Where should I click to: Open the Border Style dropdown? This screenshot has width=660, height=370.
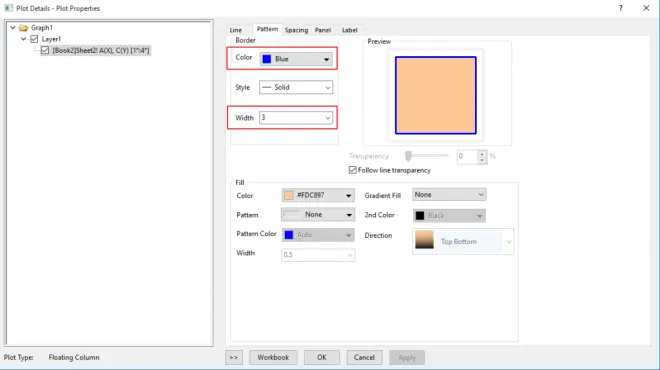click(296, 87)
